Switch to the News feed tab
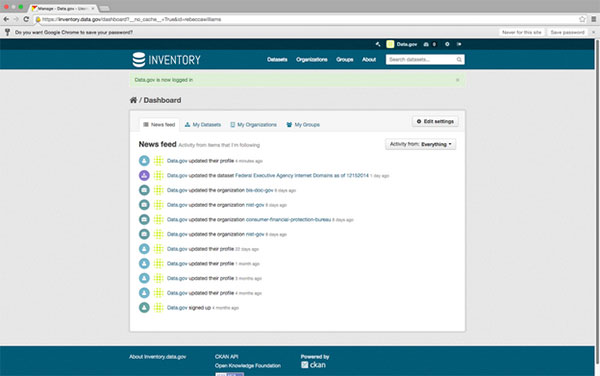Viewport: 600px width, 376px height. click(x=159, y=125)
